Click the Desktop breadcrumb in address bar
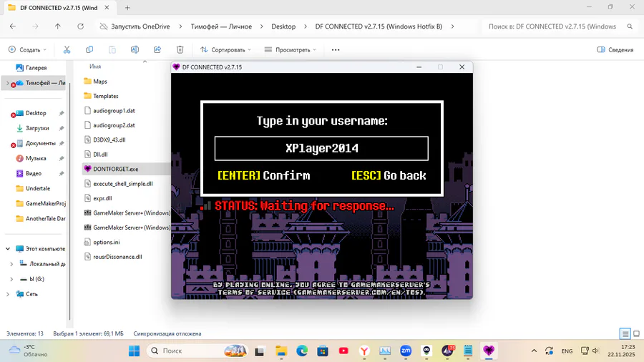The height and width of the screenshot is (362, 644). pos(283,26)
